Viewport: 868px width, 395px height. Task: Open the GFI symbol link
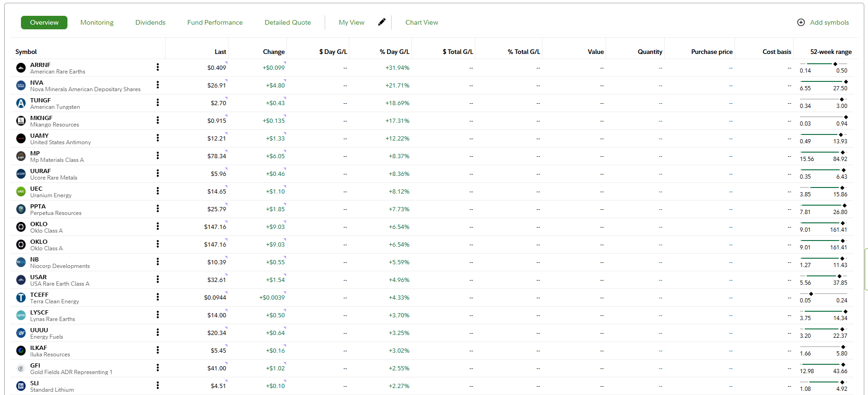[x=35, y=365]
